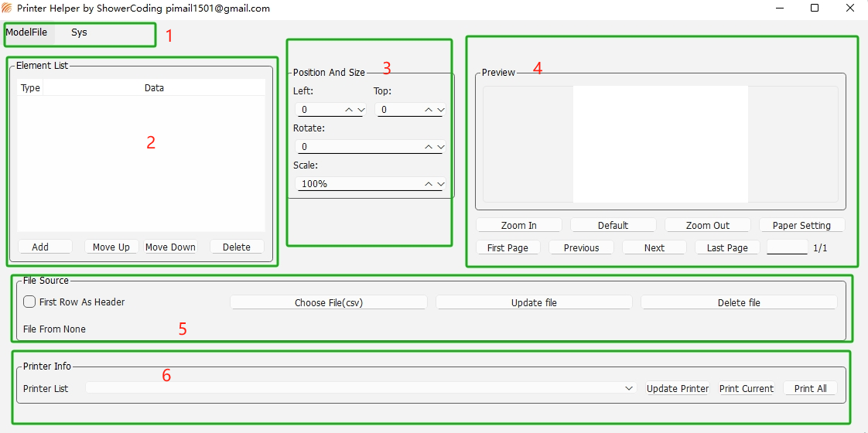Click the Move Up button
Screen dimensions: 868x433
coord(111,247)
